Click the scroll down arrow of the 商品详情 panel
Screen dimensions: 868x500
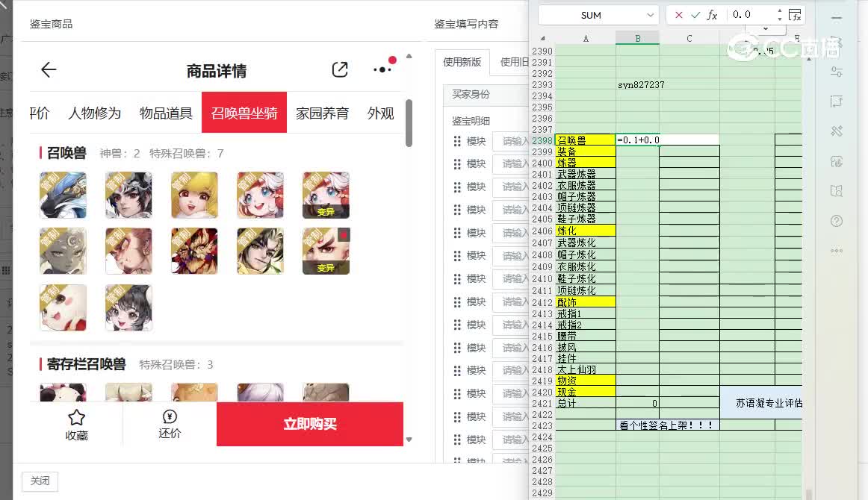tap(409, 440)
